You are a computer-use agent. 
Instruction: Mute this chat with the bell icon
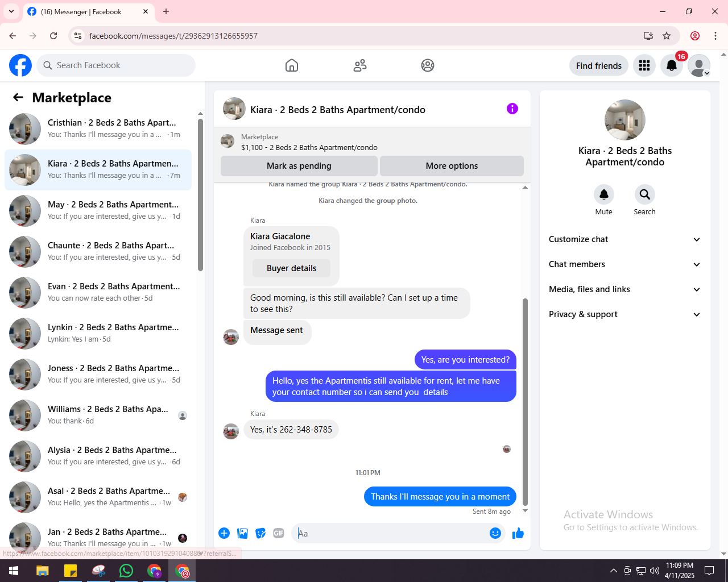click(604, 194)
